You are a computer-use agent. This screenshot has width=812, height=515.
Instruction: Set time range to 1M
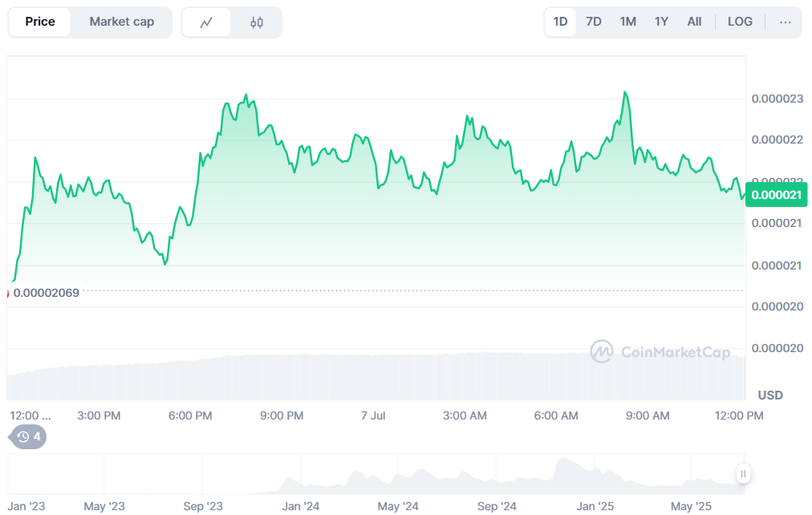pyautogui.click(x=627, y=22)
